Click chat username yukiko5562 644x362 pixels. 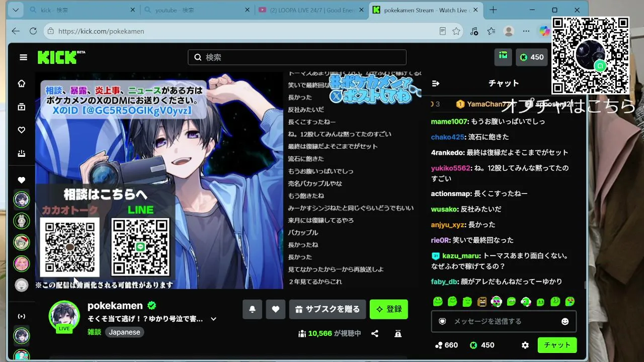click(x=451, y=168)
